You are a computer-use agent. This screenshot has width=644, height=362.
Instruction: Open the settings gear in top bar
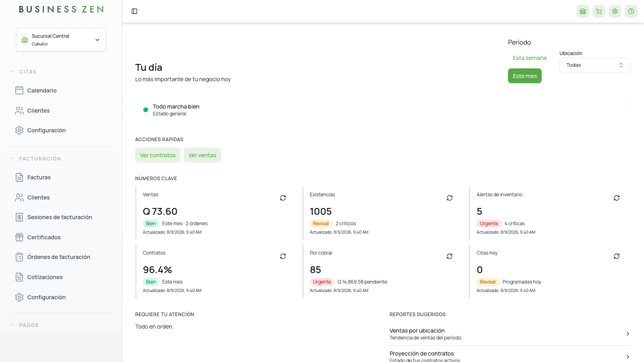(615, 11)
